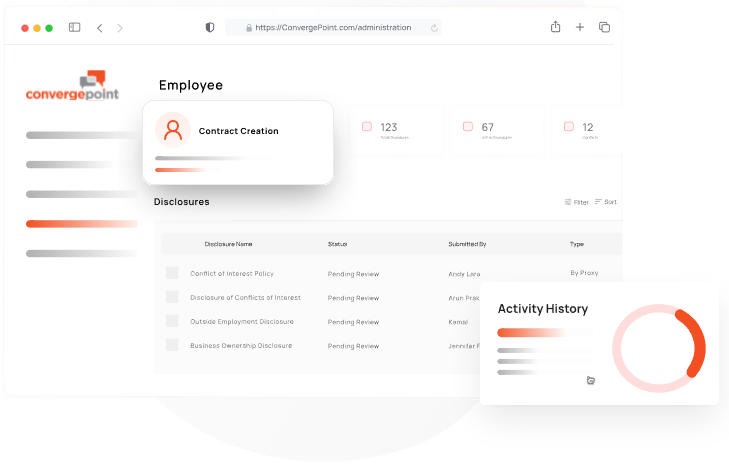The width and height of the screenshot is (729, 469).
Task: Click submitter Kamal
Action: [x=458, y=322]
